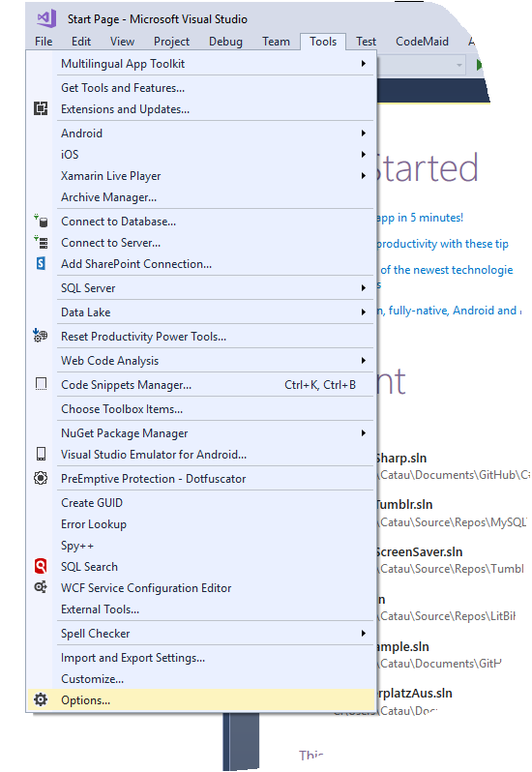Click 'fully-native, Android and' link

(453, 311)
